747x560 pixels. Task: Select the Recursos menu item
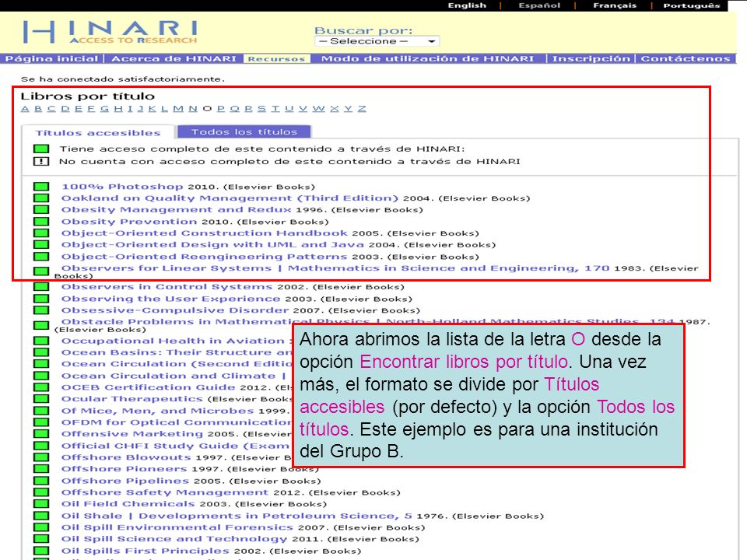(276, 58)
